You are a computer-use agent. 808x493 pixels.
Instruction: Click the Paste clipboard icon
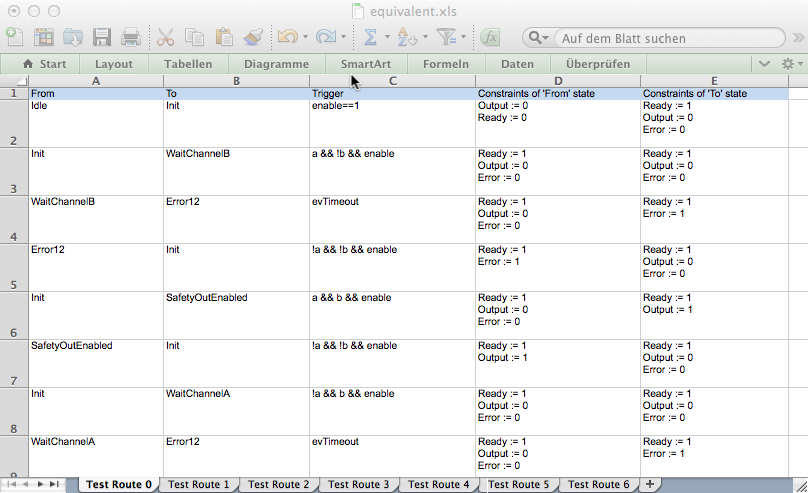point(224,38)
